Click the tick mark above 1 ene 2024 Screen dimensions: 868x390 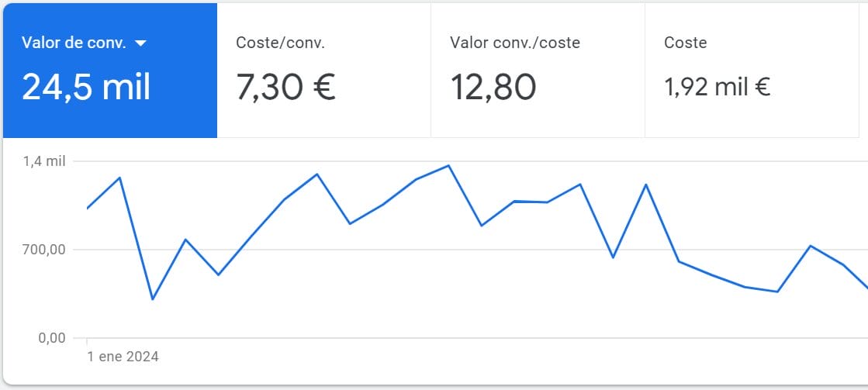click(x=87, y=340)
